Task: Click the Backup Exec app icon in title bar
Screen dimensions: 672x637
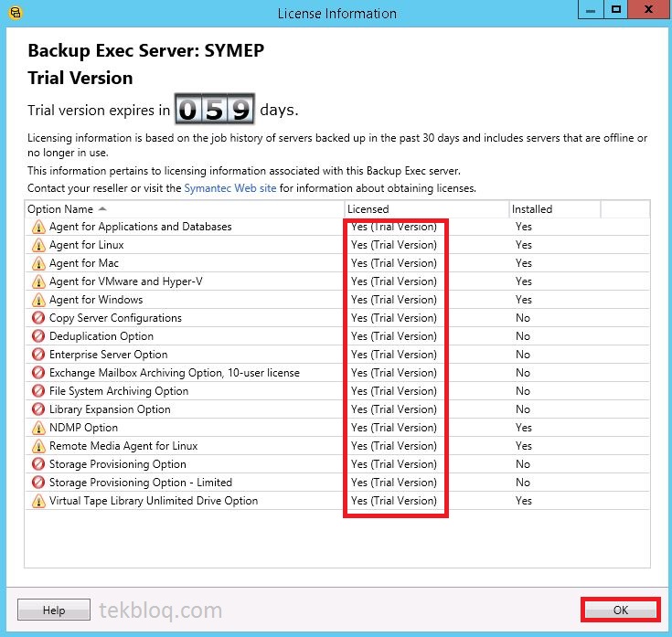Action: click(16, 13)
